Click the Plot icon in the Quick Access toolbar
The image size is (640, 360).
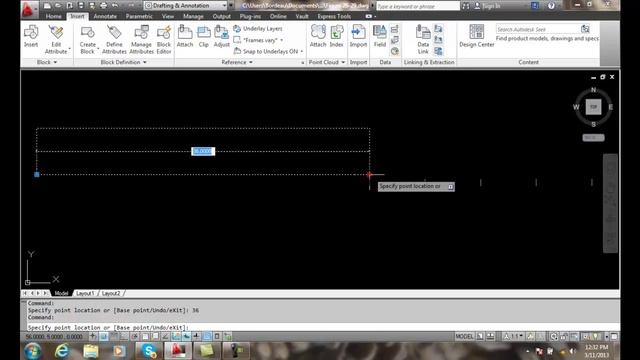click(x=103, y=6)
